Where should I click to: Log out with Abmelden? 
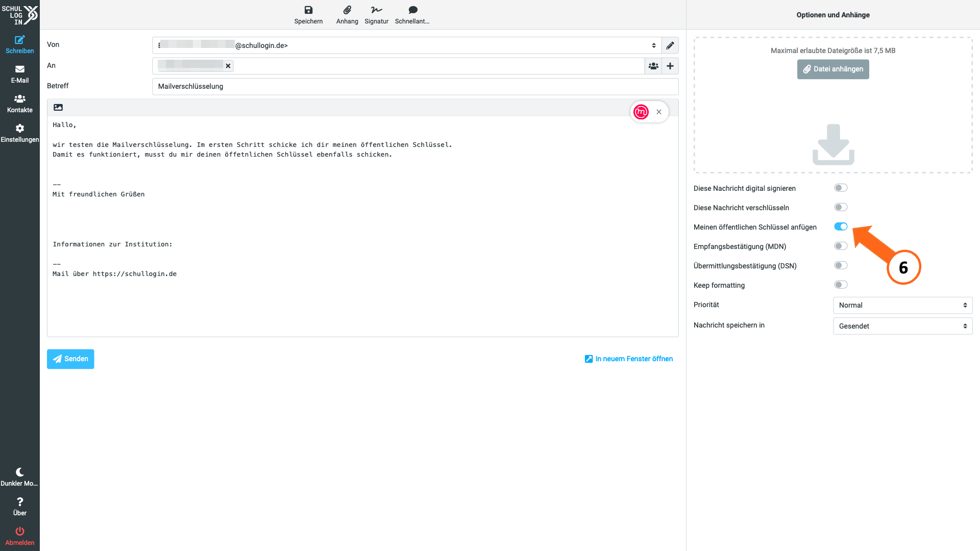[x=20, y=536]
